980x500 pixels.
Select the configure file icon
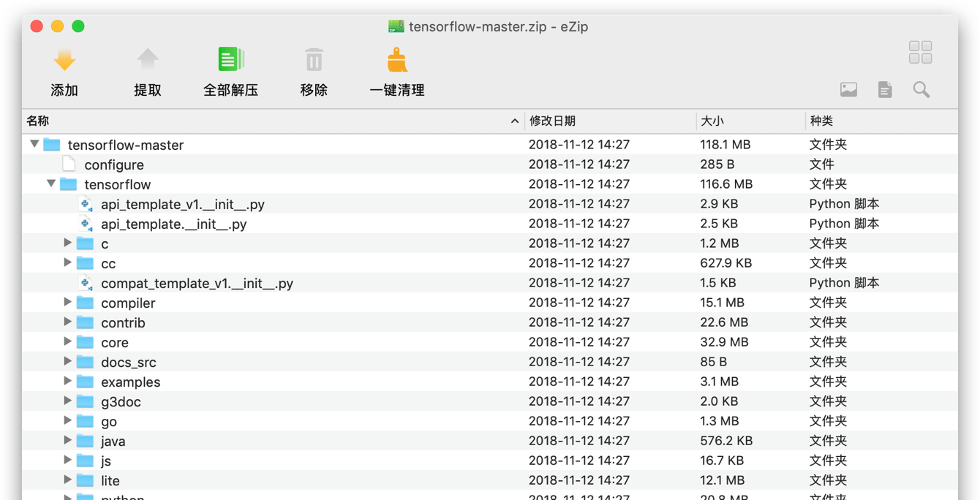point(69,164)
